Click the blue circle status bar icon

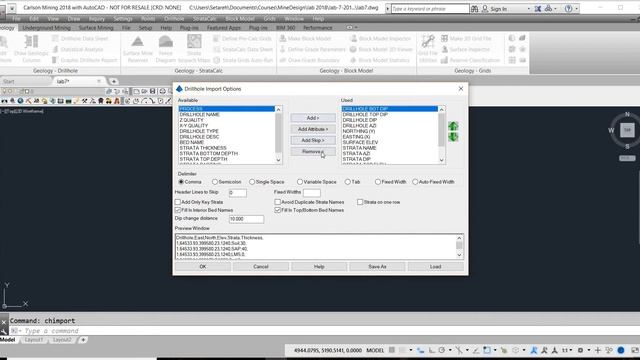point(621,350)
